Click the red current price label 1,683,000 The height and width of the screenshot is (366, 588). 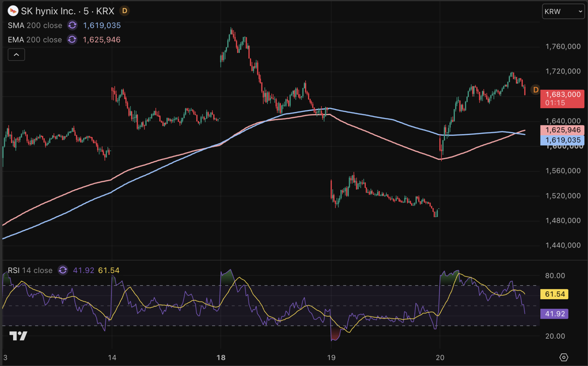point(562,98)
